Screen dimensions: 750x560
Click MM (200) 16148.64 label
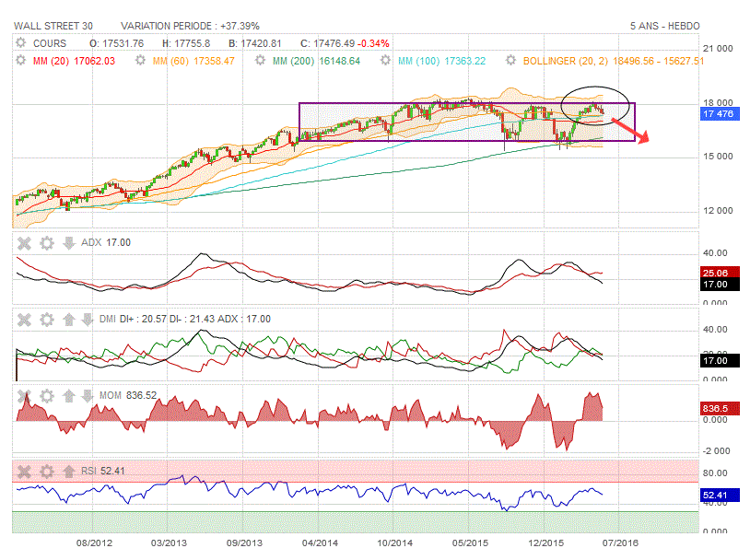click(x=316, y=61)
